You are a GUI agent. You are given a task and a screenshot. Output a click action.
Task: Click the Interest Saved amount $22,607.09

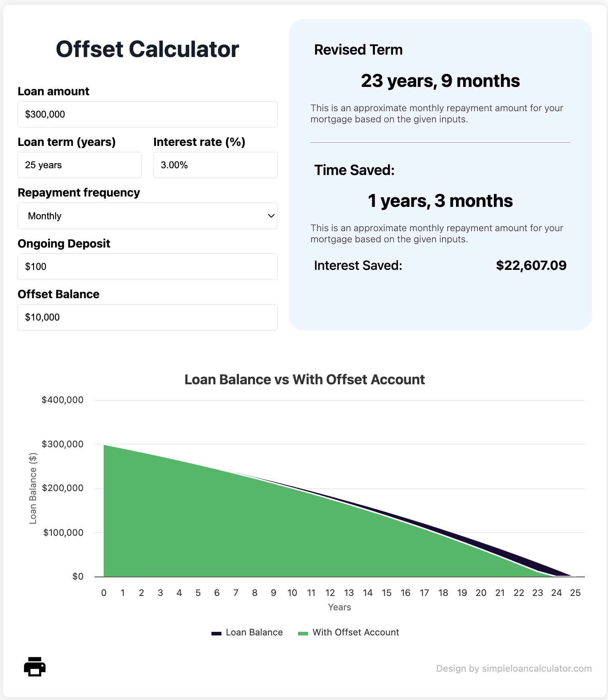tap(531, 265)
